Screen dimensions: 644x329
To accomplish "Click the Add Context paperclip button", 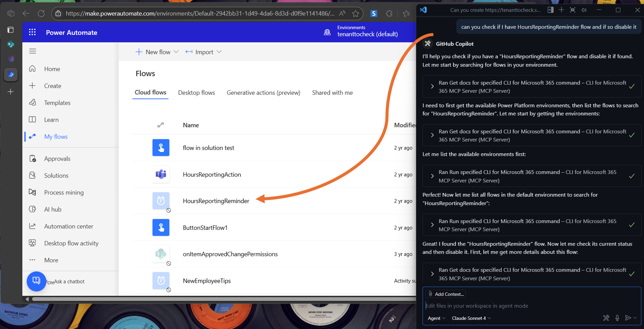I will tap(445, 294).
